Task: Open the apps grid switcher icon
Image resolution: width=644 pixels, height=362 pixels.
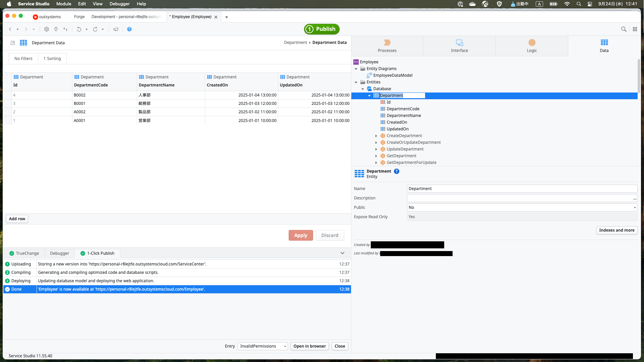Action: click(635, 29)
